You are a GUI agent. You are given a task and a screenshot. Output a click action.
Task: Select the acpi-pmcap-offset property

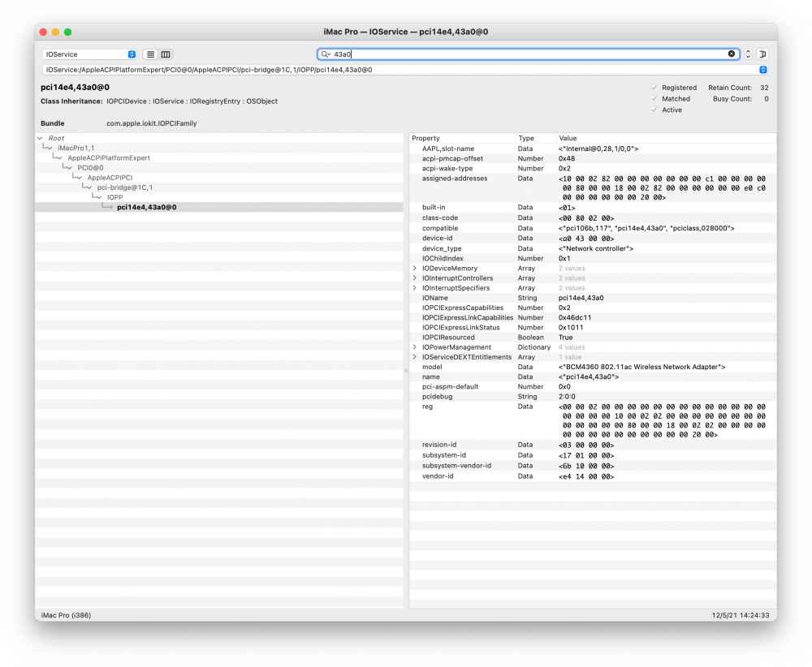(593, 158)
